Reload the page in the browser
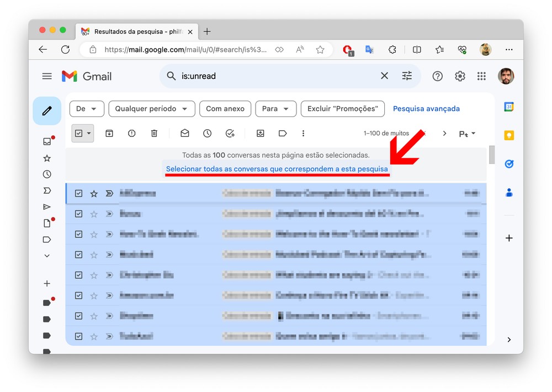 click(66, 50)
